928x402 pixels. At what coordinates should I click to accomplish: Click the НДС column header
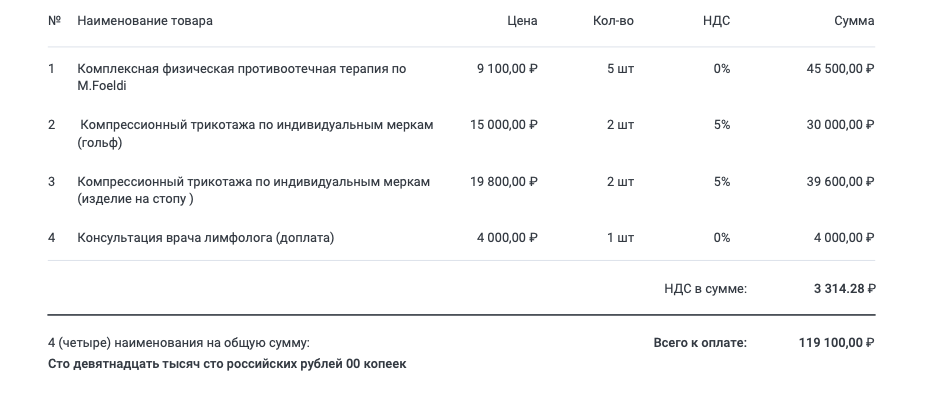[x=717, y=21]
